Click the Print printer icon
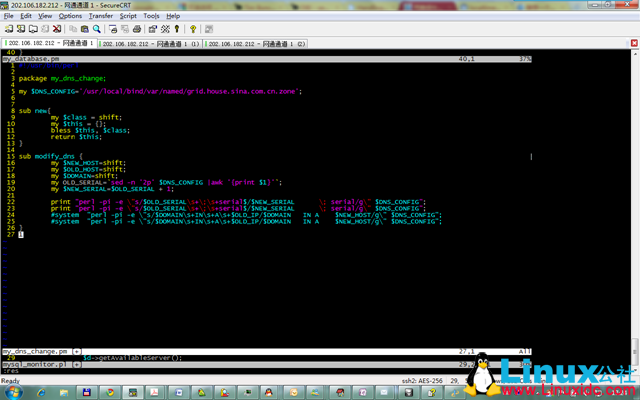This screenshot has height=400, width=640. coord(137,29)
